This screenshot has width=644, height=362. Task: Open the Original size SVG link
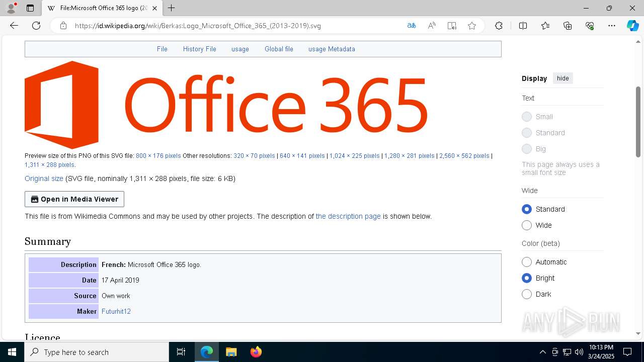(x=44, y=178)
